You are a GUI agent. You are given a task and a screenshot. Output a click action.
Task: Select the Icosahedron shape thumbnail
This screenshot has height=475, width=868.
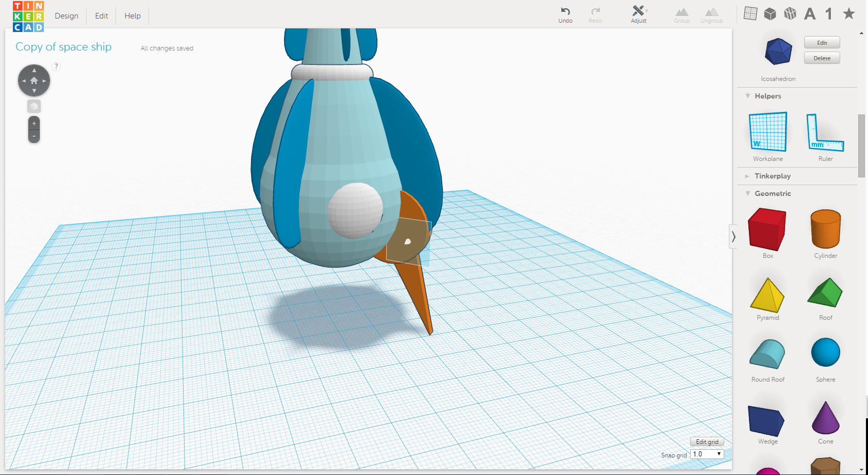tap(778, 51)
